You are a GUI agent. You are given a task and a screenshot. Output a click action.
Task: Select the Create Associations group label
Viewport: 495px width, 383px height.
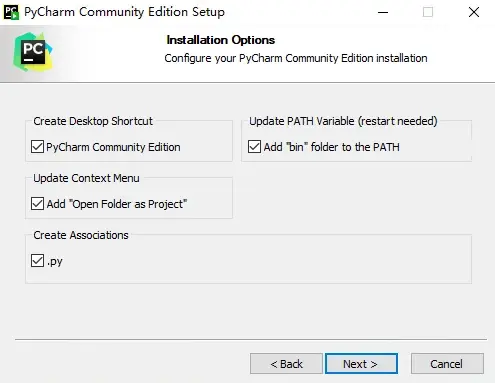pos(81,235)
